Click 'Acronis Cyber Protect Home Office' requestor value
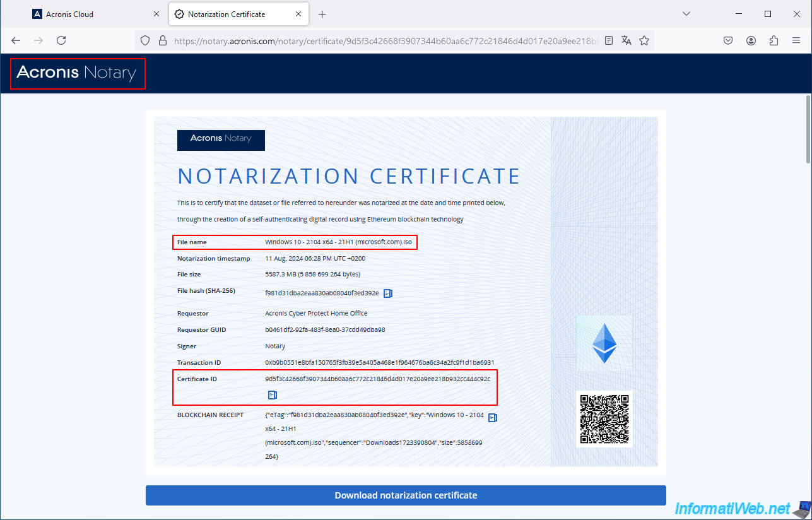The width and height of the screenshot is (812, 520). 316,314
